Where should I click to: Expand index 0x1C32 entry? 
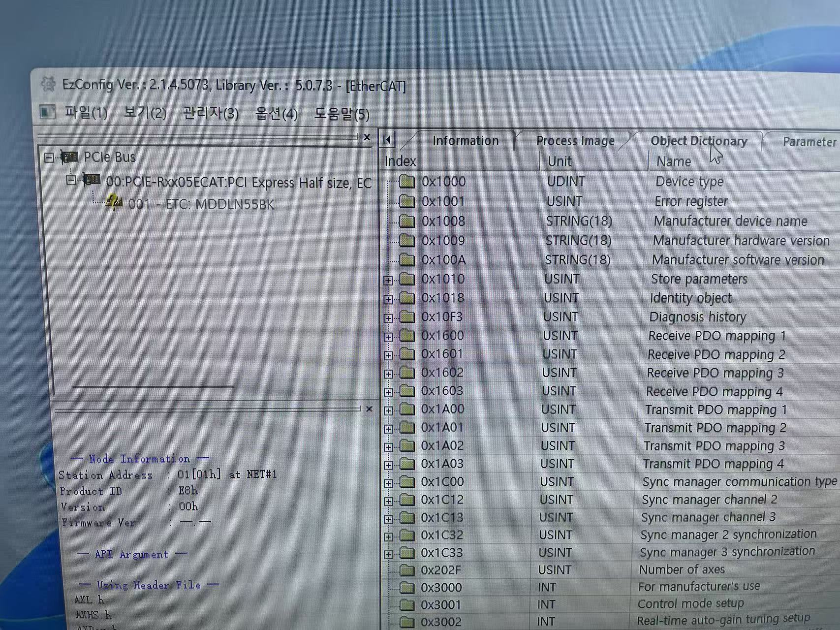(x=388, y=536)
